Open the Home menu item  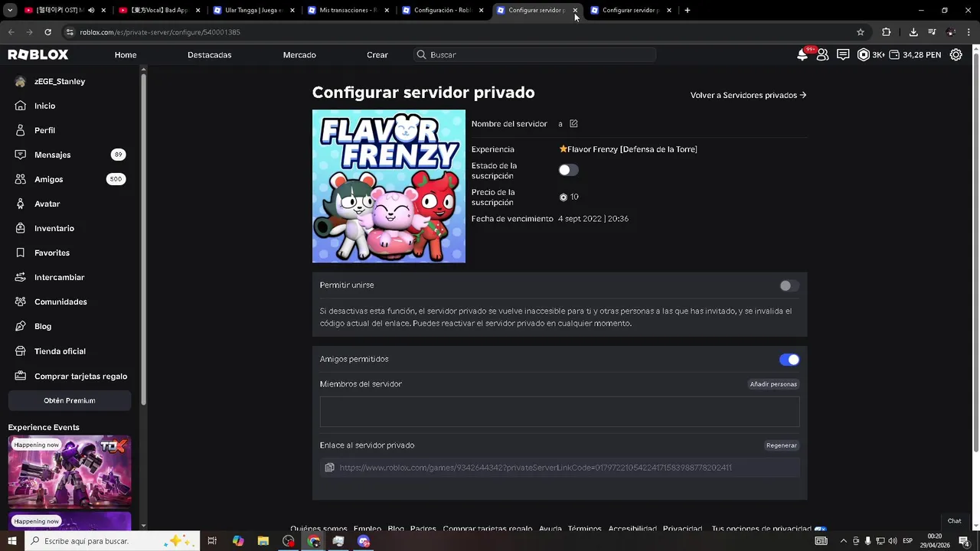click(x=126, y=55)
